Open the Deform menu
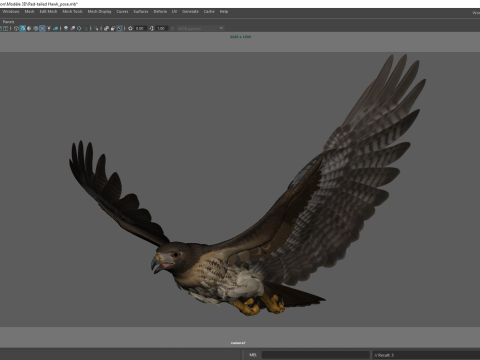Viewport: 480px width, 360px height. pyautogui.click(x=160, y=12)
